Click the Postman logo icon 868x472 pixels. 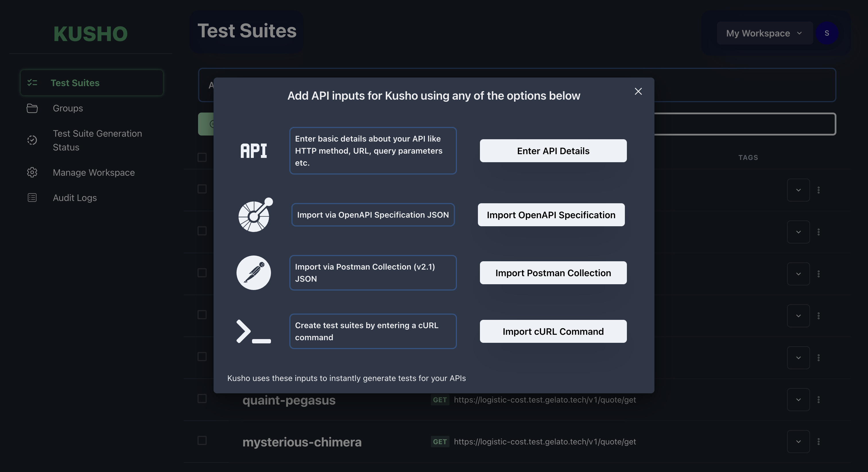[x=254, y=273]
